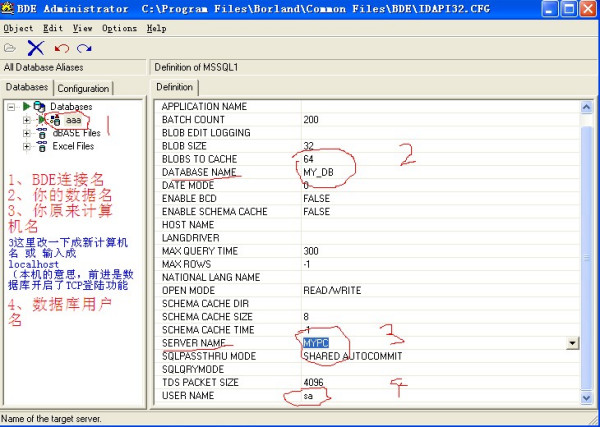Screen dimensions: 600x427
Task: Expand the aaa alias node
Action: point(26,120)
